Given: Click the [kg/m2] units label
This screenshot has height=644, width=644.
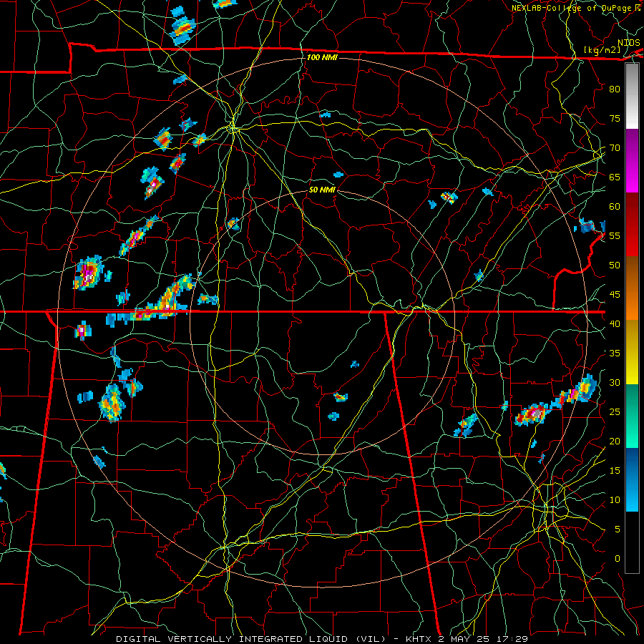Looking at the screenshot, I should pyautogui.click(x=602, y=50).
